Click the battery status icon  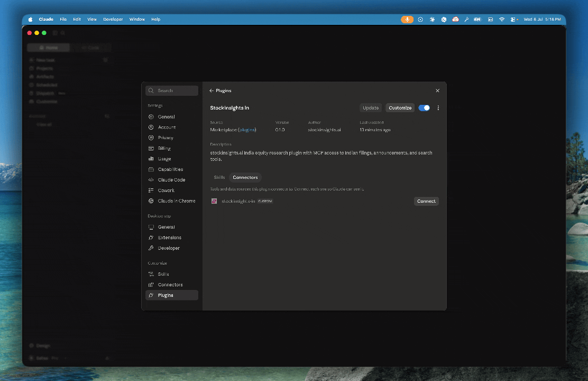(x=477, y=20)
